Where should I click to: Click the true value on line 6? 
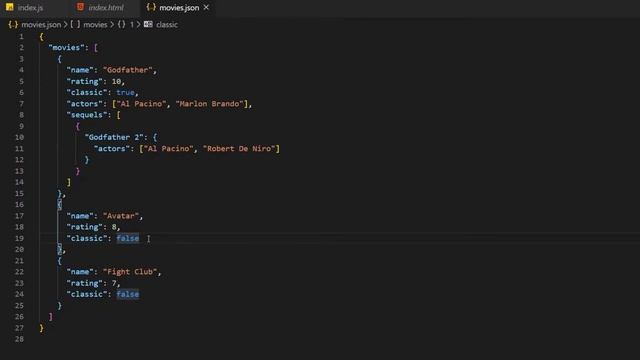[125, 93]
